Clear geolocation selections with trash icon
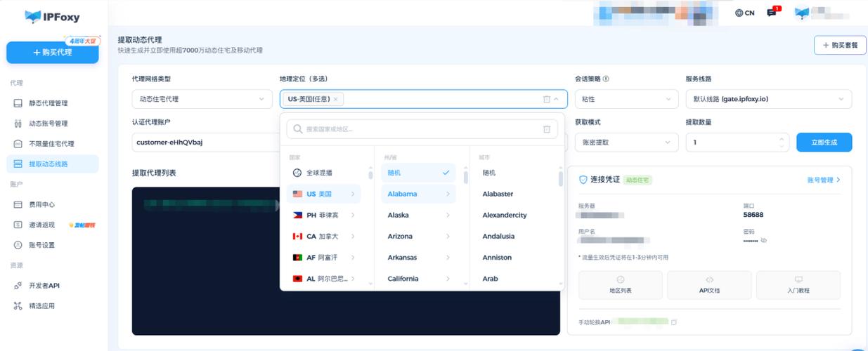The image size is (868, 351). (546, 100)
